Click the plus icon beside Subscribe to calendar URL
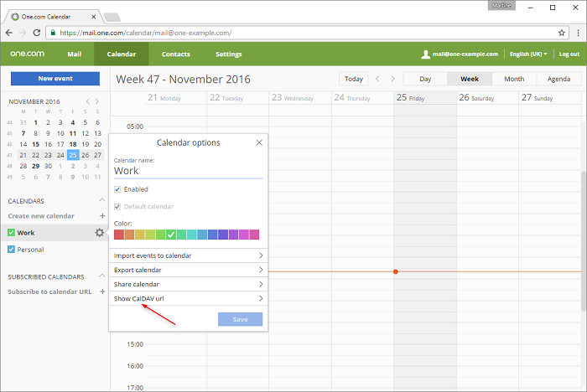 click(102, 291)
